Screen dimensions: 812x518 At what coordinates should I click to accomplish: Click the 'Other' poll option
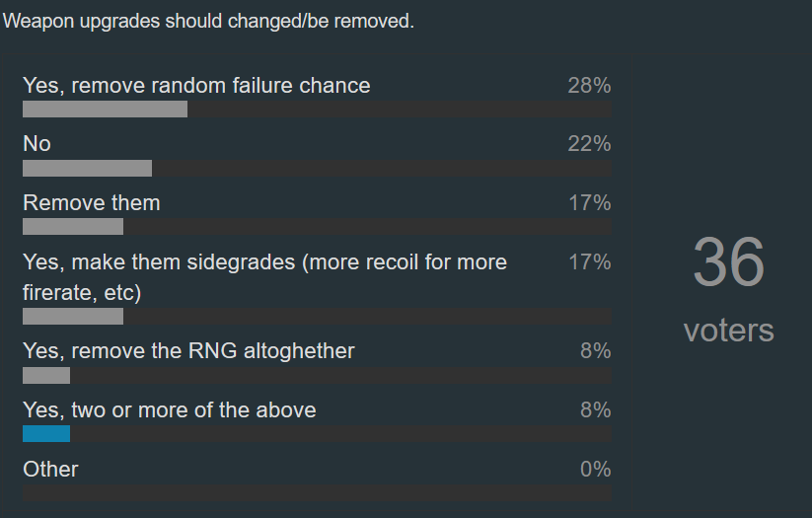point(50,469)
